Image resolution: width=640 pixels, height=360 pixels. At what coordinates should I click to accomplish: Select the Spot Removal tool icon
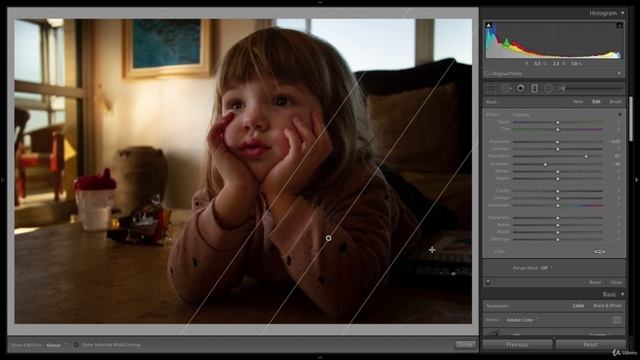pyautogui.click(x=506, y=88)
